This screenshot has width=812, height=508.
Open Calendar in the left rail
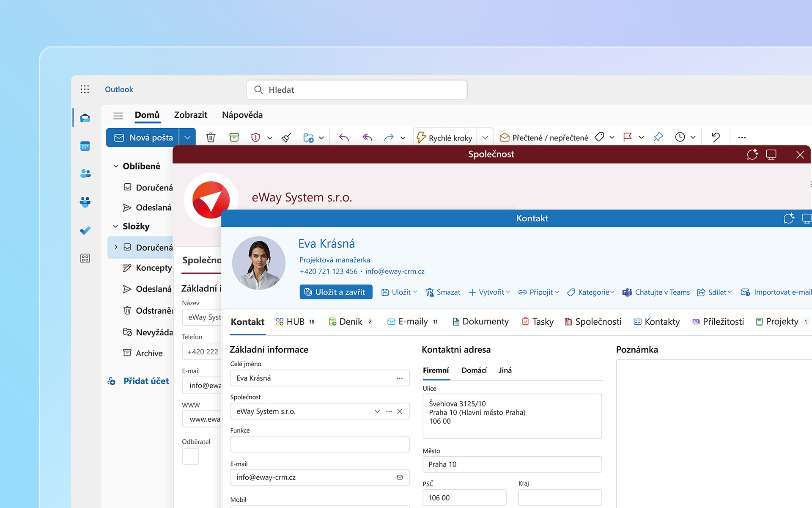(85, 146)
